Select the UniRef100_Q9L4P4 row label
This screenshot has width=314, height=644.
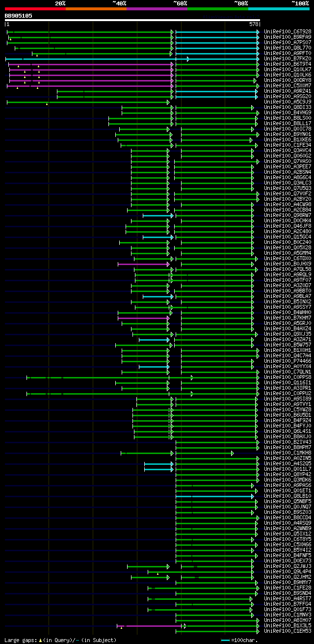(288, 571)
